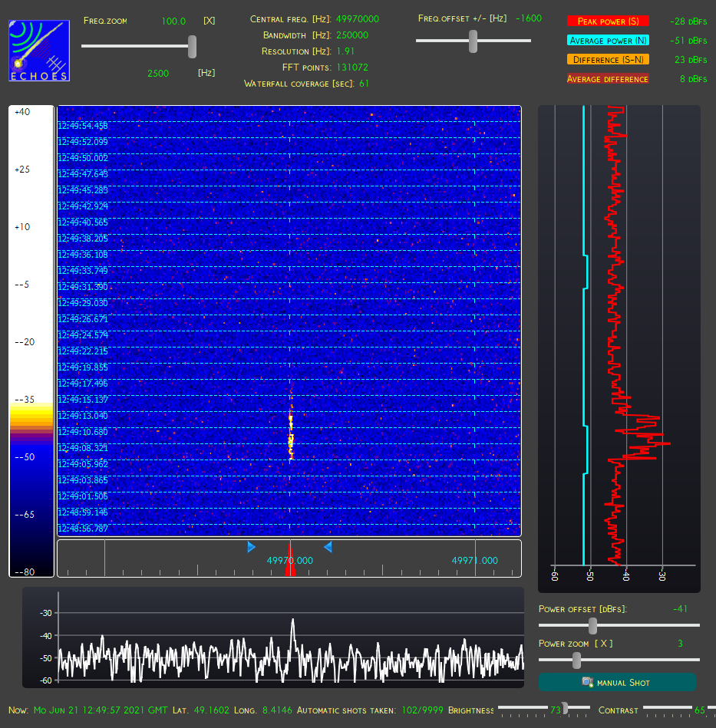
Task: Click the yellow-orange band of the color scale
Action: (x=31, y=417)
